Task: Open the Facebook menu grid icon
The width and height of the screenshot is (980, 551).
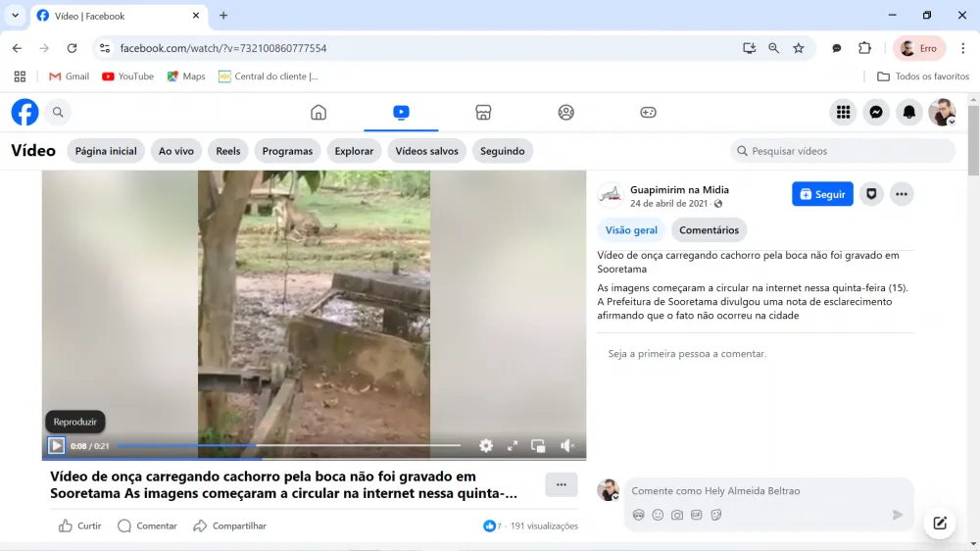Action: (x=843, y=113)
